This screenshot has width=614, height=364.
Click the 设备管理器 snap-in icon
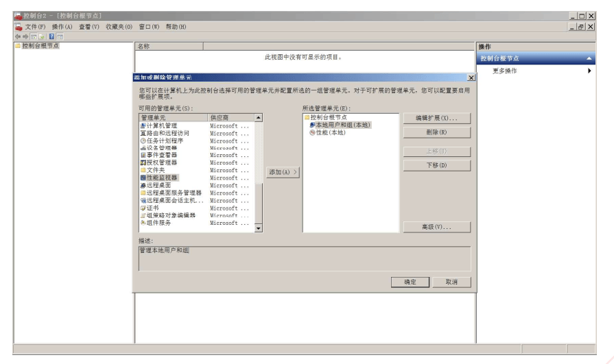tap(143, 148)
